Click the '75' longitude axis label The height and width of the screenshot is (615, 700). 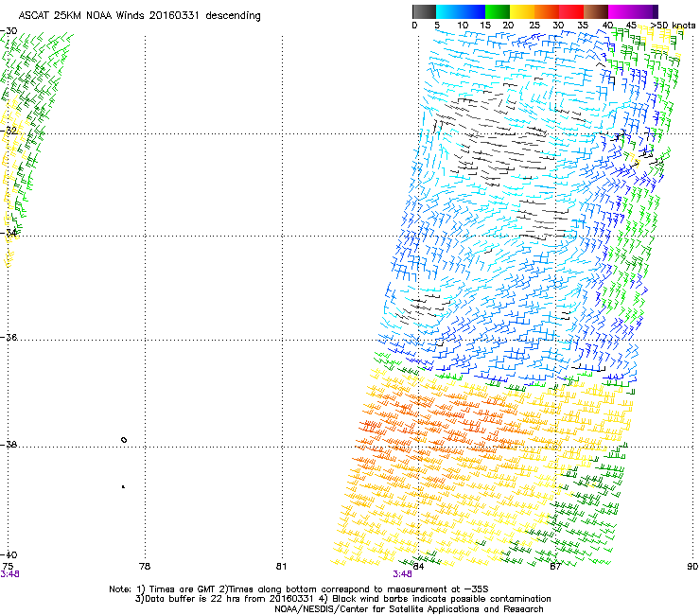(8, 567)
